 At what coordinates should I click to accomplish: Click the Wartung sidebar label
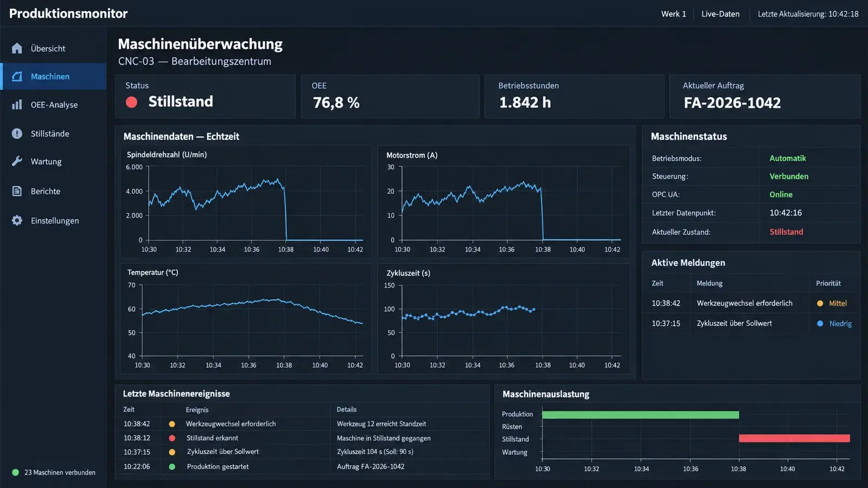tap(46, 162)
